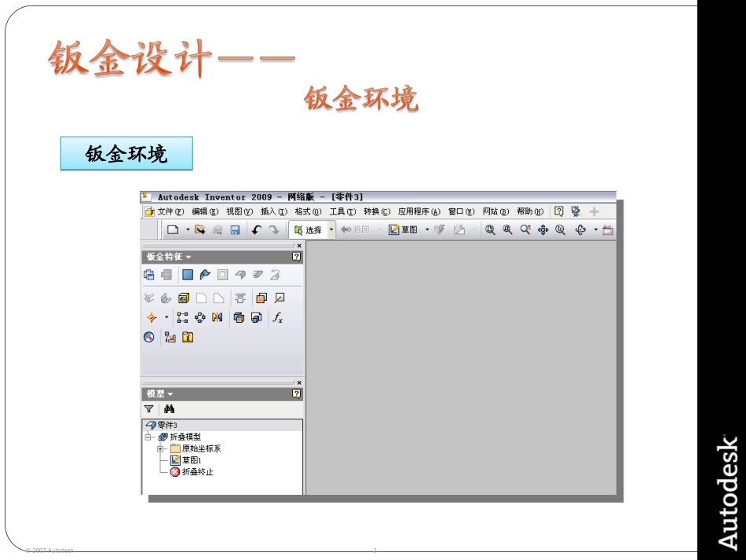746x560 pixels.
Task: Open the 文件 (File) menu
Action: 170,211
